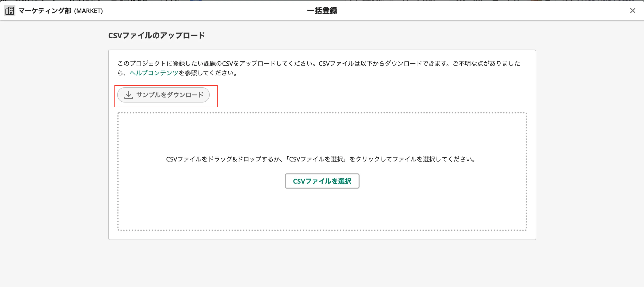The height and width of the screenshot is (287, 644).
Task: Click the download arrow icon
Action: pos(128,95)
